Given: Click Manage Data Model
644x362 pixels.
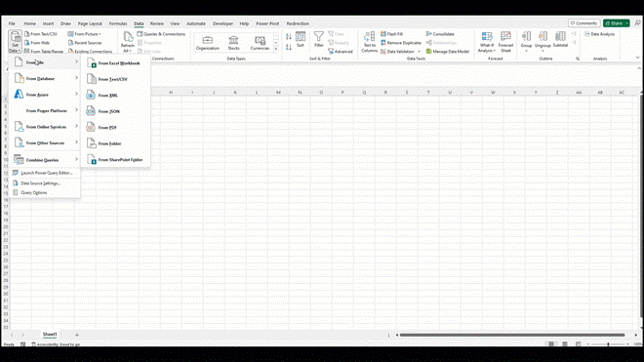Looking at the screenshot, I should point(447,52).
